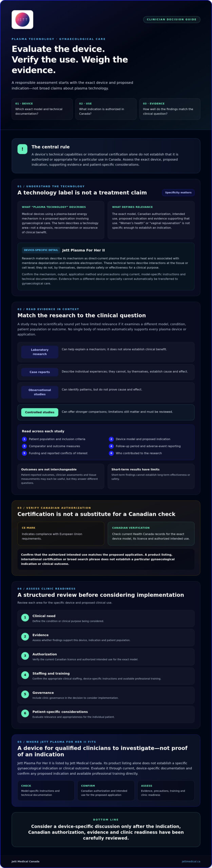212x868 pixels.
Task: Click the number 6 Patient-specific considerations badge
Action: pos(25,713)
